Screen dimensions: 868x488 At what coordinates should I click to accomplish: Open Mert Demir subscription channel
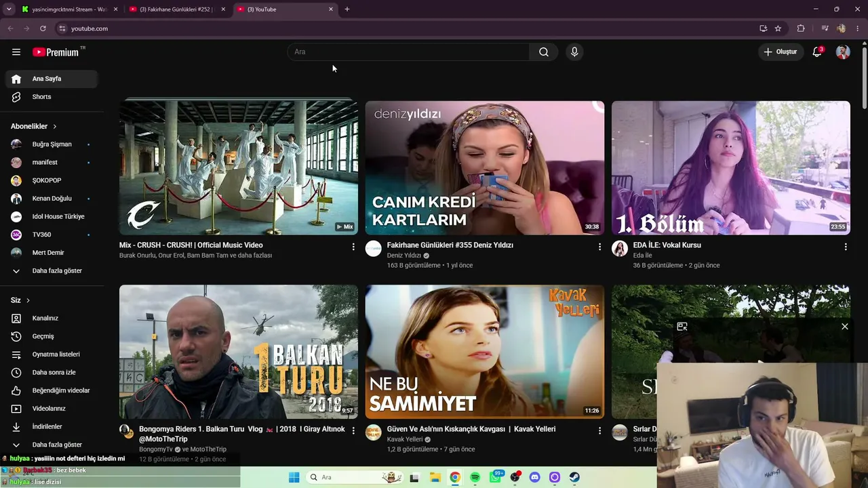pyautogui.click(x=52, y=253)
